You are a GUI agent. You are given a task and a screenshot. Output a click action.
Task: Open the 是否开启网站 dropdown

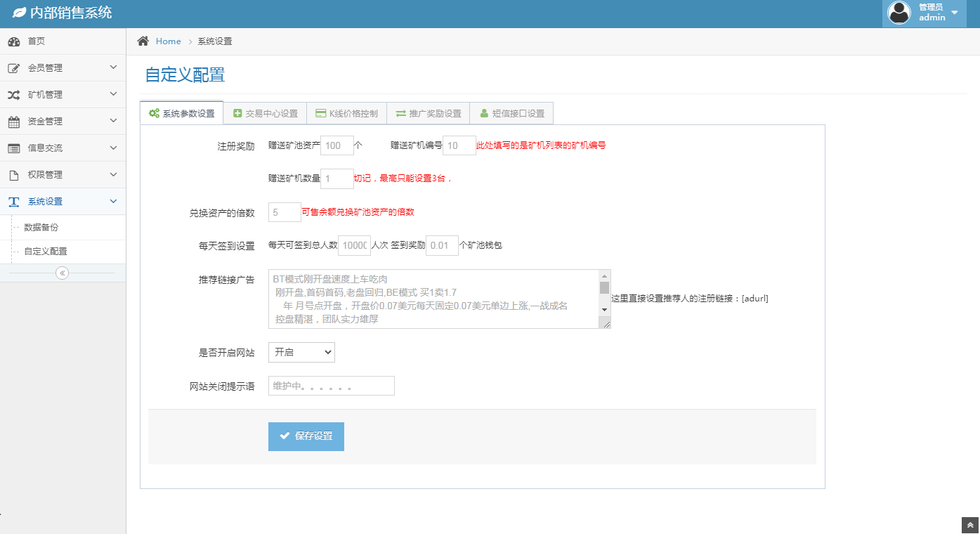pyautogui.click(x=301, y=353)
